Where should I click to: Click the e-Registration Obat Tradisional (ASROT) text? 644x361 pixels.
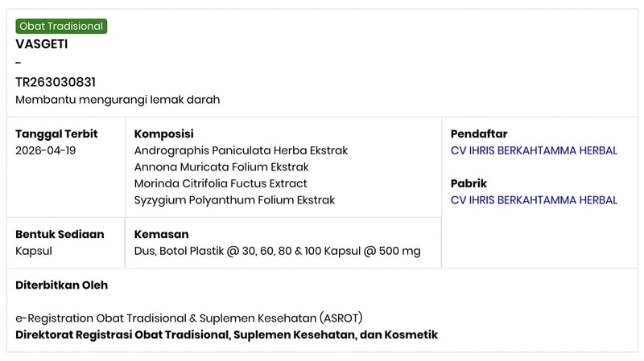tap(189, 318)
